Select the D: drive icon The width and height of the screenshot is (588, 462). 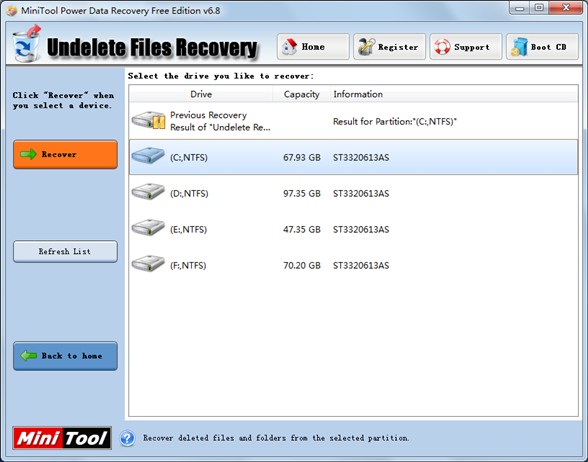(148, 191)
